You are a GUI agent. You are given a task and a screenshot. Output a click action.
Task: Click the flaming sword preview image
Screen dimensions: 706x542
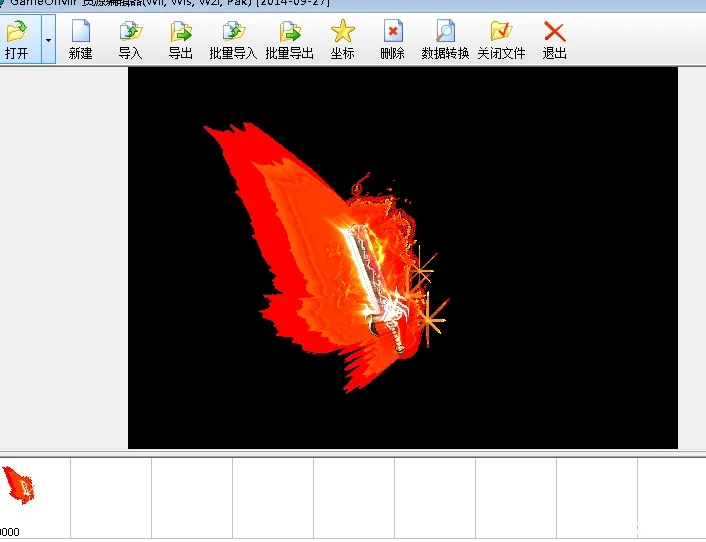point(403,258)
